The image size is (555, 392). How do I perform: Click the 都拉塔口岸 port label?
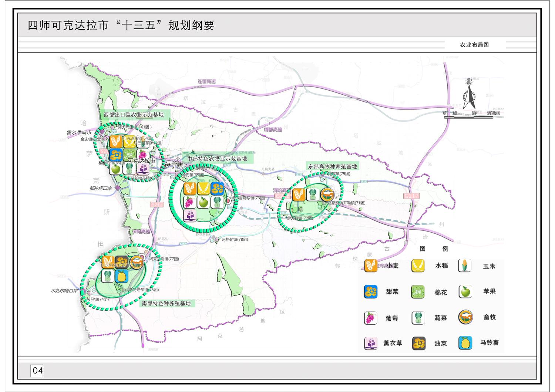100,188
